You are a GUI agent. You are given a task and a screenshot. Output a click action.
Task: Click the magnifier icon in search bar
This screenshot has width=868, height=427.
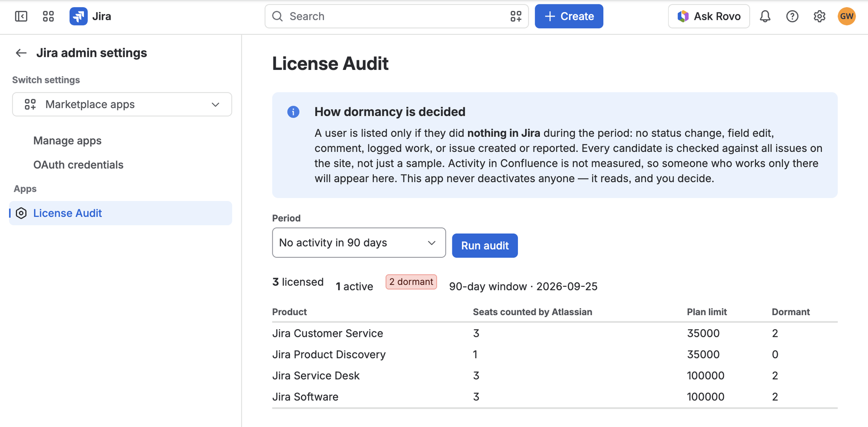(277, 16)
